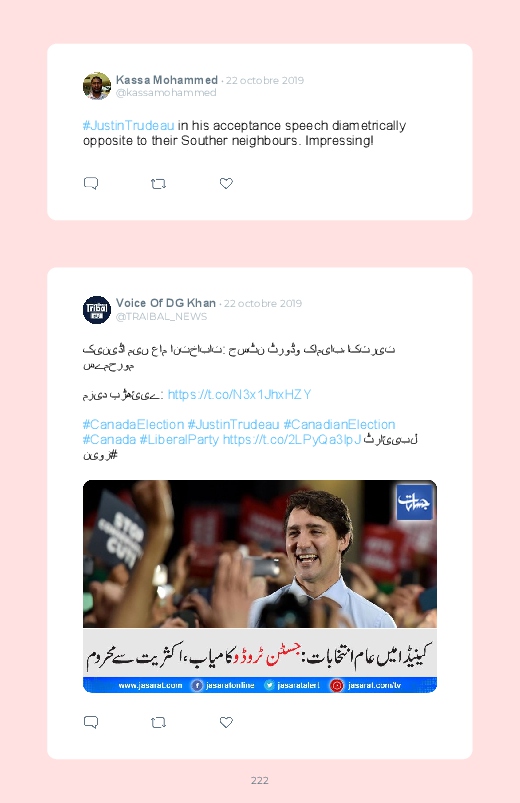Reply to Voice Of DG Khan's tweet
Viewport: 520px width, 803px height.
pyautogui.click(x=91, y=722)
